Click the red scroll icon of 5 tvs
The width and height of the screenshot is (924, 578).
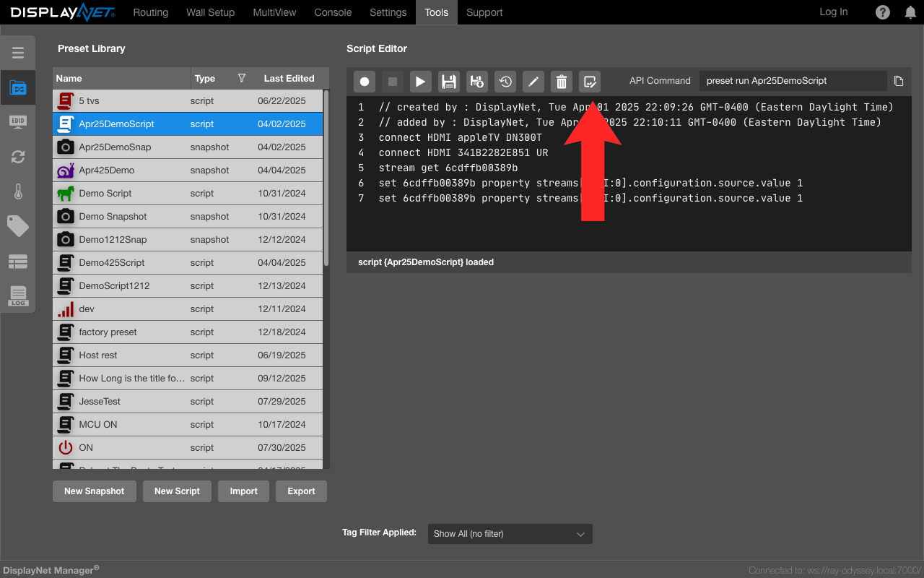[x=66, y=101]
